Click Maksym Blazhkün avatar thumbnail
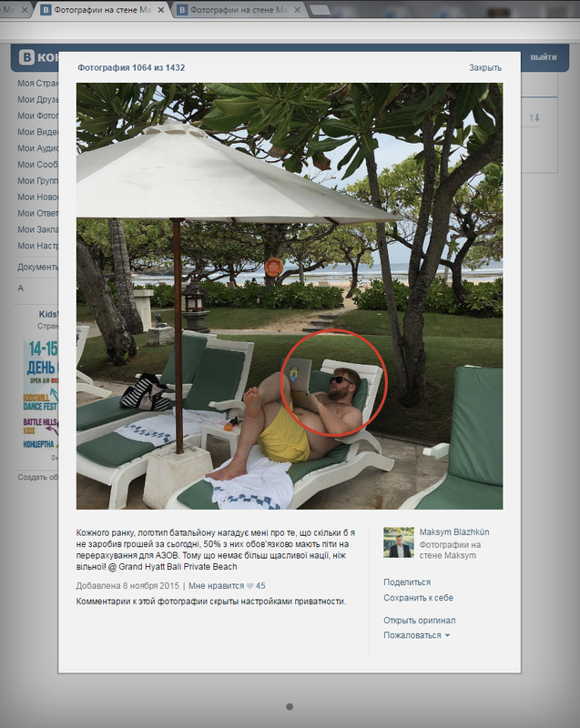580x728 pixels. [x=399, y=542]
